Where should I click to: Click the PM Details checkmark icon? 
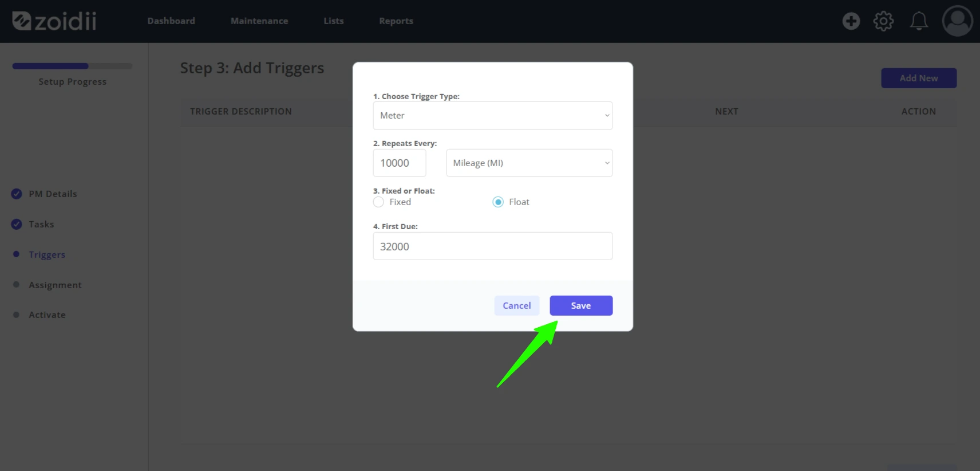click(17, 194)
